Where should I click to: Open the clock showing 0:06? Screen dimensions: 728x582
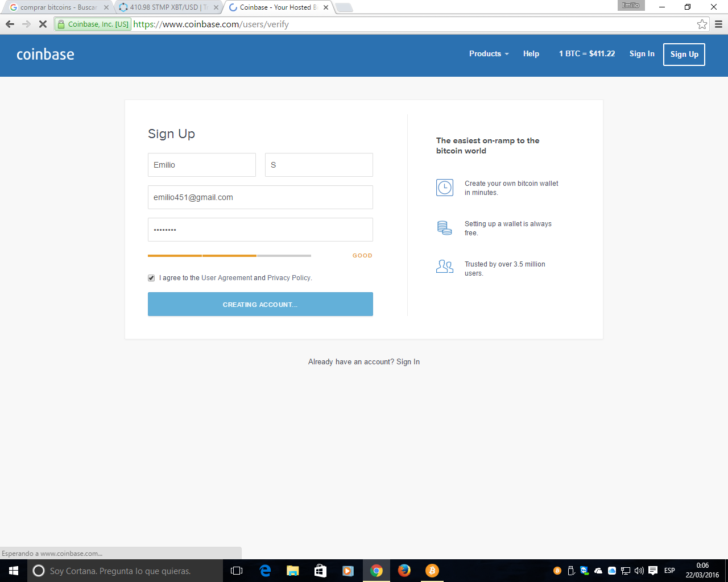coord(702,571)
